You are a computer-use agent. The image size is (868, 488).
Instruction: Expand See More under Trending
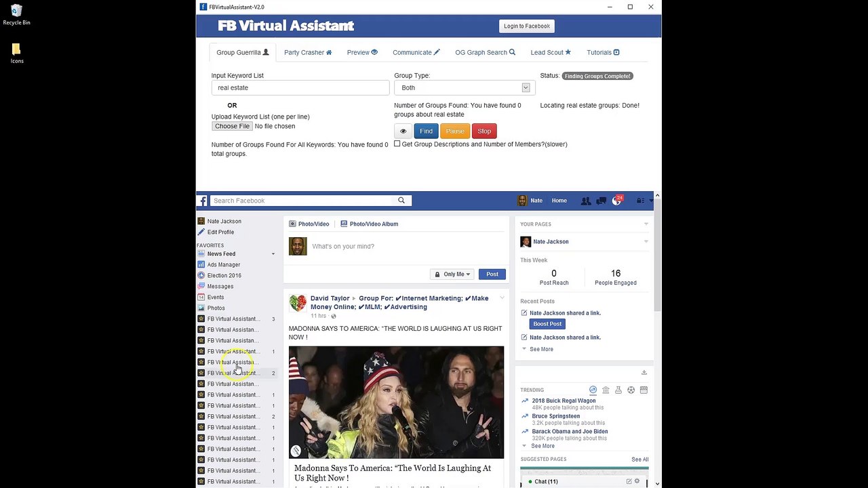[x=542, y=446]
